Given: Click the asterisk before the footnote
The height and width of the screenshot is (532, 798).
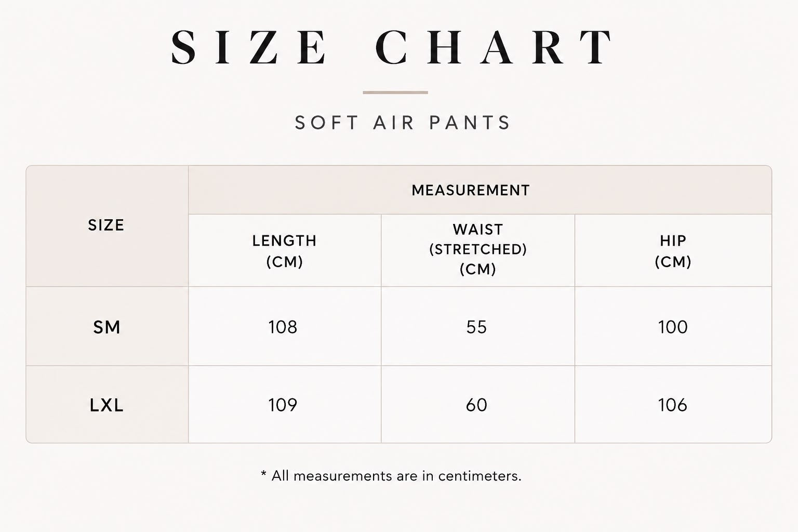Looking at the screenshot, I should 263,474.
